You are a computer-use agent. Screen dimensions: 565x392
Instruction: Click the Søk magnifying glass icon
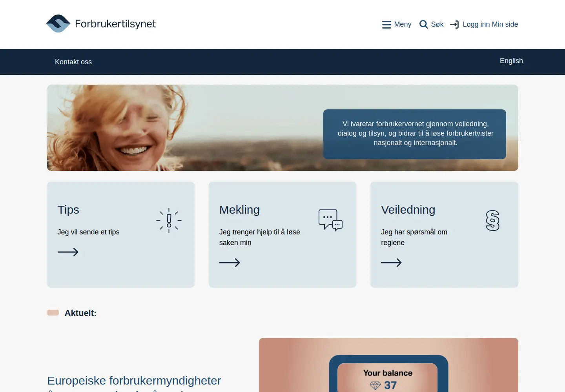pyautogui.click(x=424, y=25)
